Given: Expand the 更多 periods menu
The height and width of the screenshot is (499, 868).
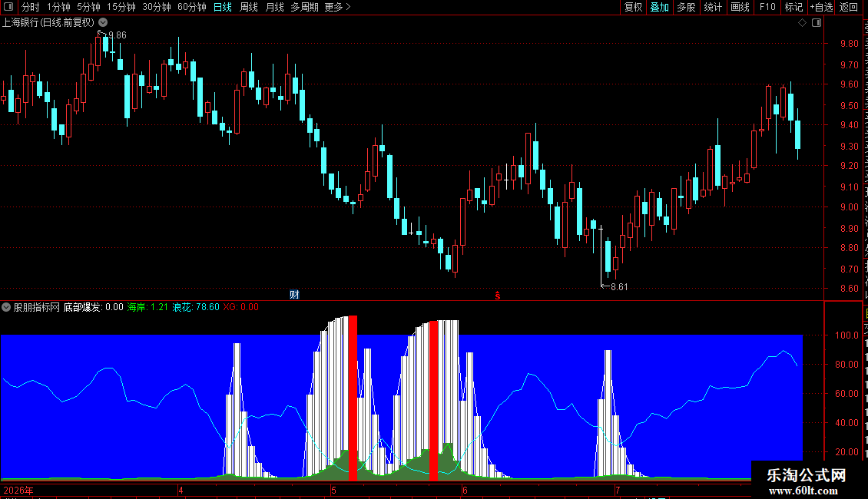Looking at the screenshot, I should [338, 7].
